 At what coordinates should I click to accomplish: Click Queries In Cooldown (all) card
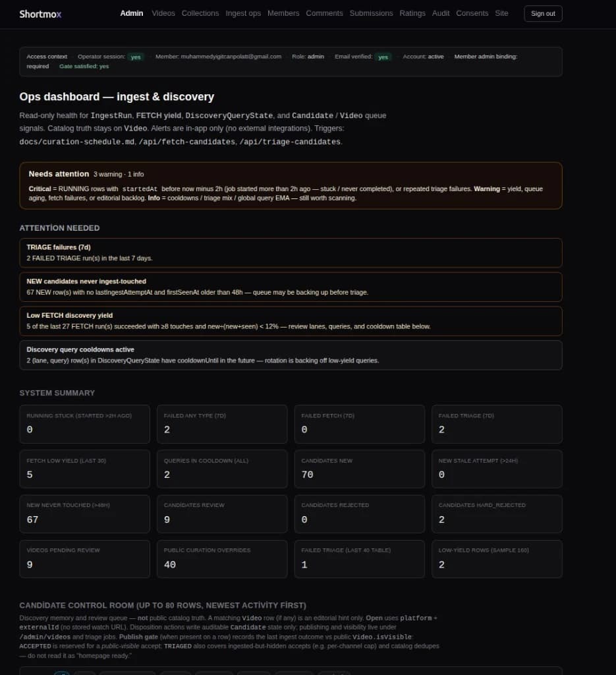tap(222, 469)
